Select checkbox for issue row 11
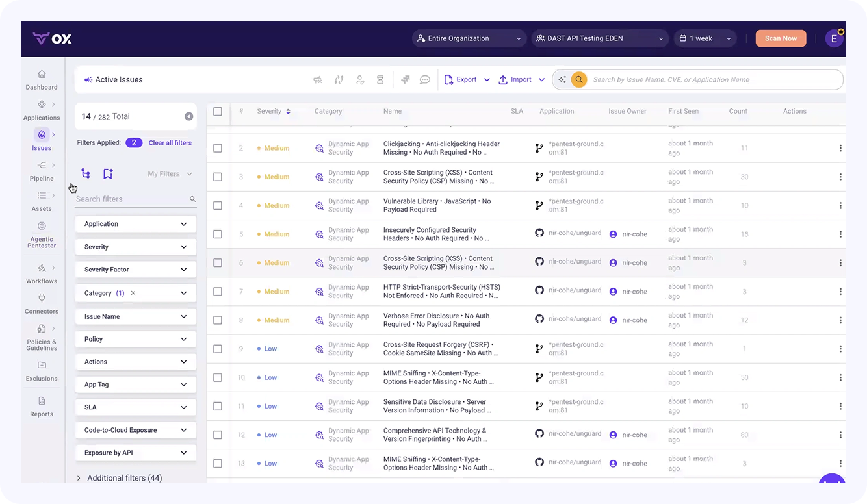This screenshot has height=504, width=867. (218, 406)
